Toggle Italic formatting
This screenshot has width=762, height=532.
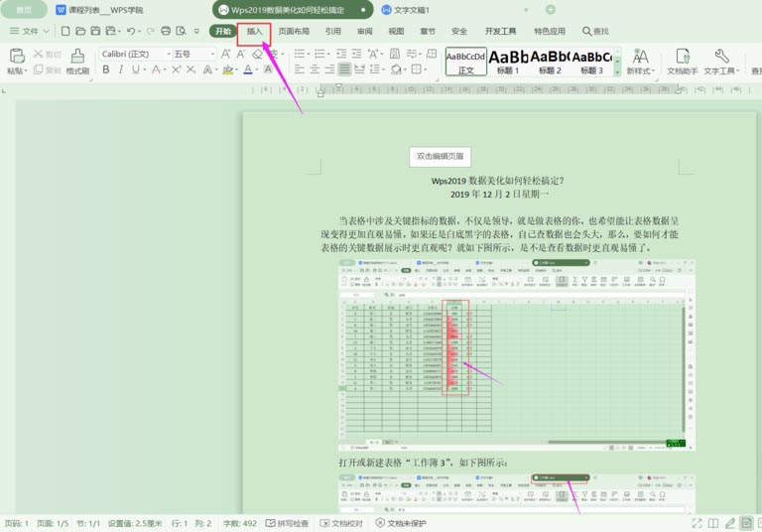pos(120,69)
